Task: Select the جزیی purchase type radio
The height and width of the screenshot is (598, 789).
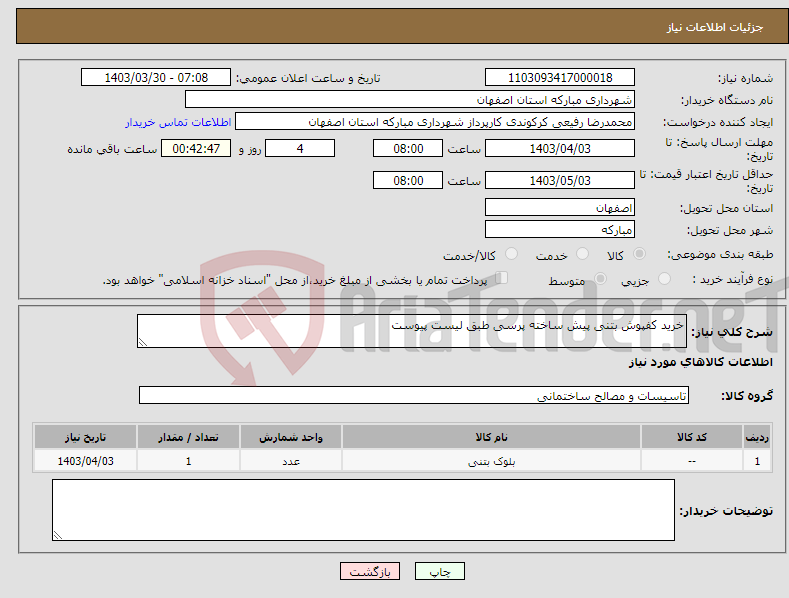Action: 664,278
